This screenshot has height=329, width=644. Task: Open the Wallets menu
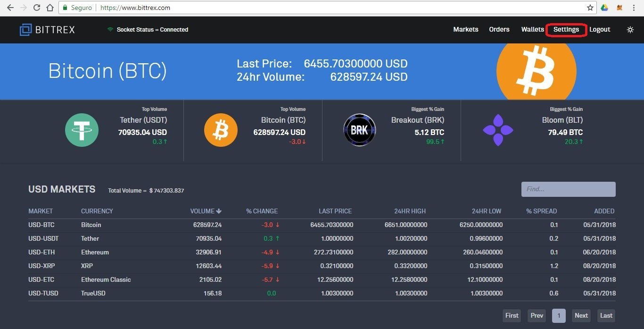(x=533, y=29)
